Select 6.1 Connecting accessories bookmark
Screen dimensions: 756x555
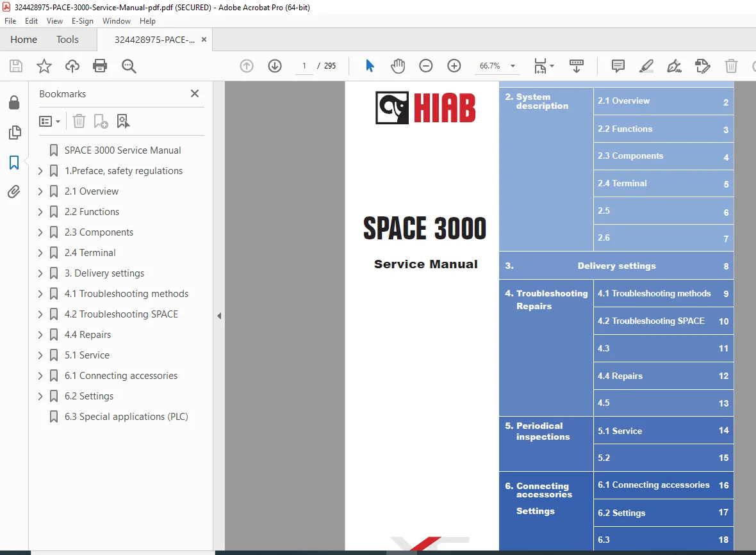(121, 376)
